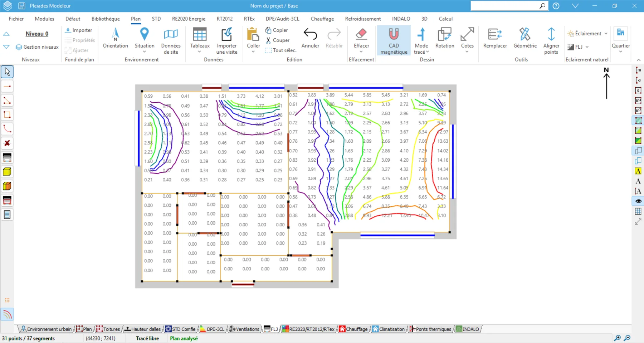Click the Importer une visite icon
The height and width of the screenshot is (343, 644).
pyautogui.click(x=226, y=35)
